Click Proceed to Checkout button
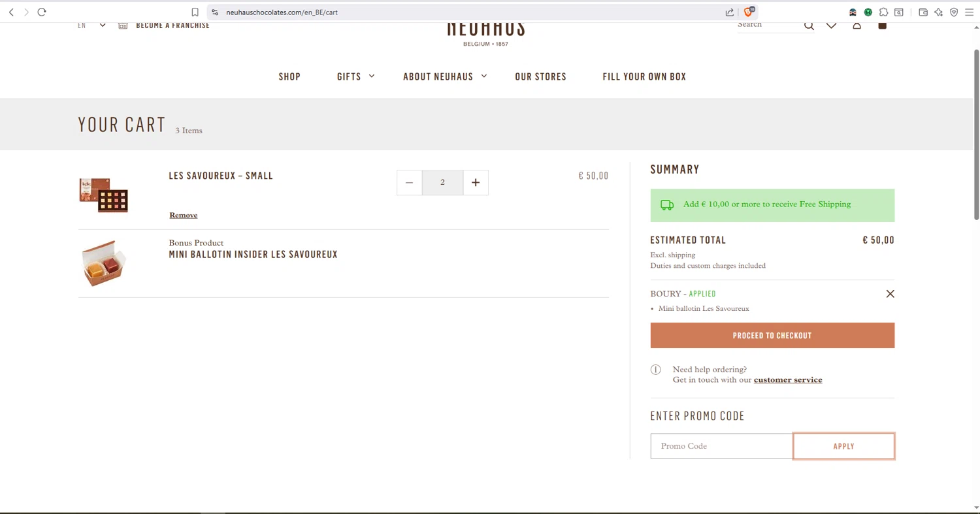 click(x=772, y=336)
